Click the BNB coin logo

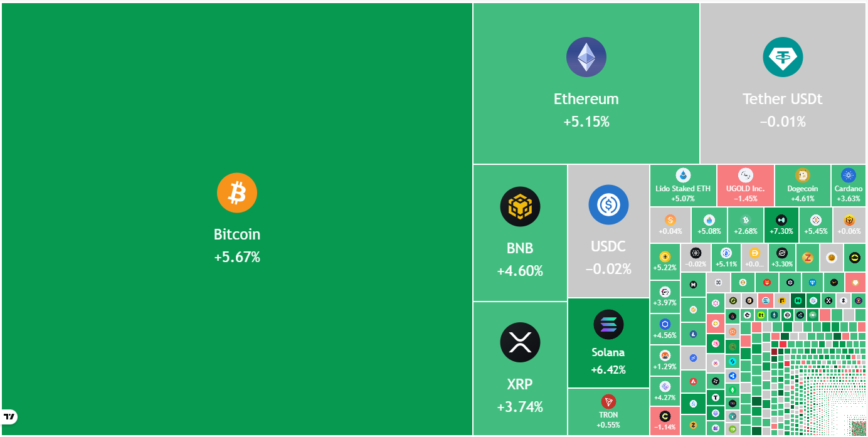pyautogui.click(x=520, y=206)
